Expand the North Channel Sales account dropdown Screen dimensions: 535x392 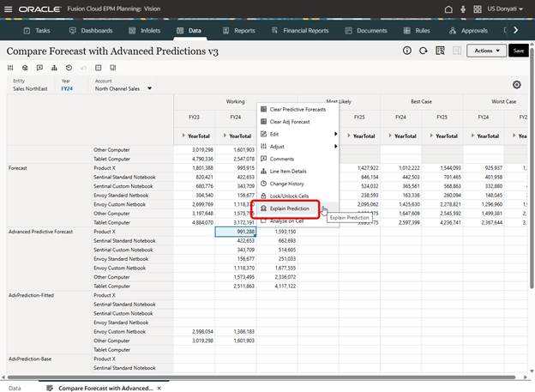pyautogui.click(x=149, y=87)
